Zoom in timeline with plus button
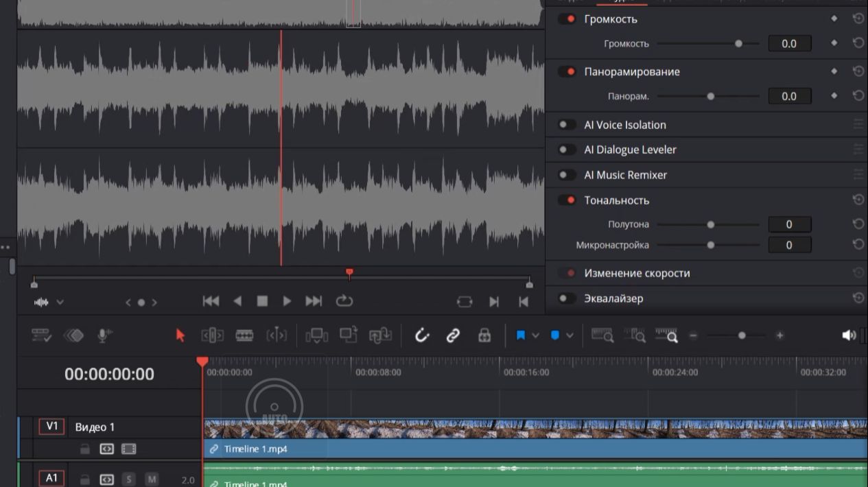The image size is (868, 487). [779, 335]
